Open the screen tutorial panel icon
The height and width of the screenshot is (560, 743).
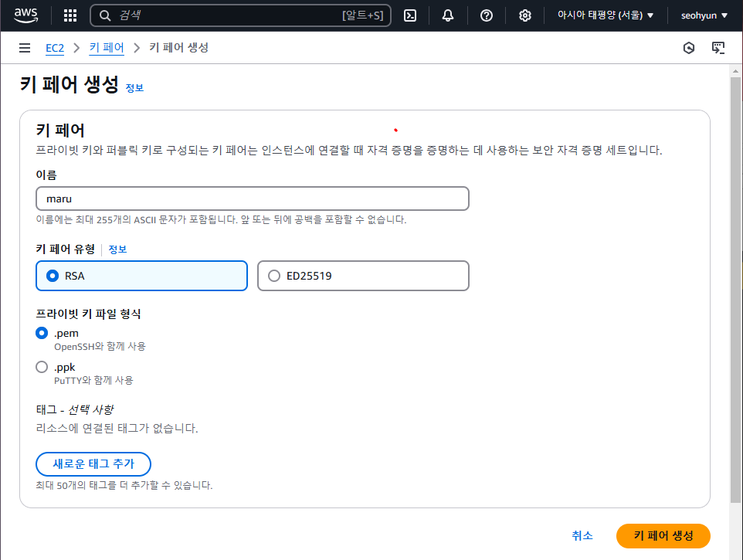[718, 48]
